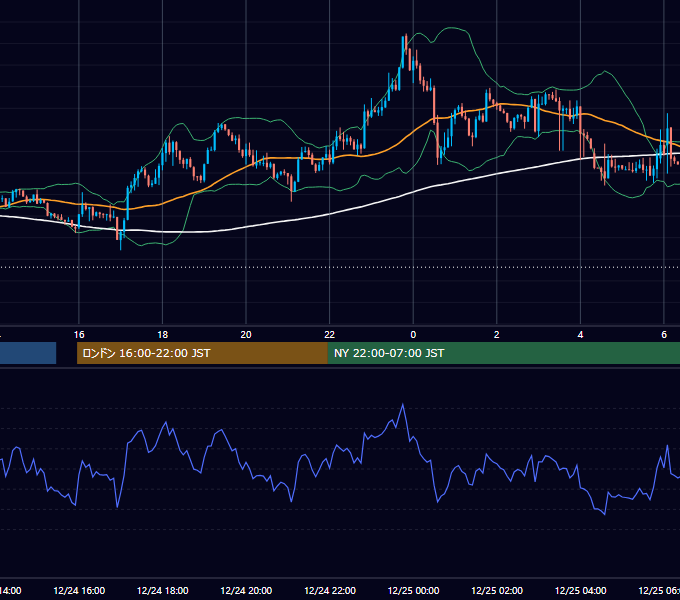
Task: Click the 12/24 20:00 date label
Action: coord(246,591)
